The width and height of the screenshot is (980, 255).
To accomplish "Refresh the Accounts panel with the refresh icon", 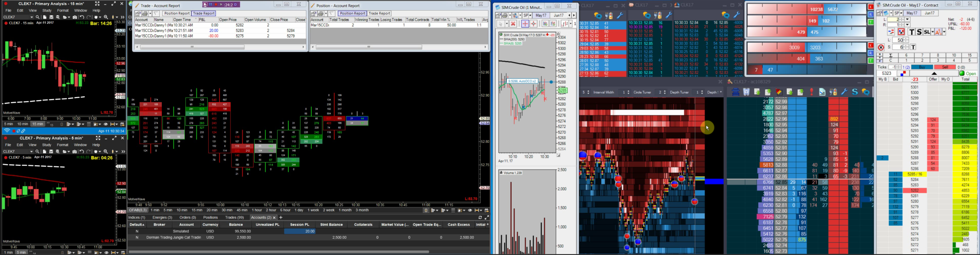I will [x=480, y=218].
